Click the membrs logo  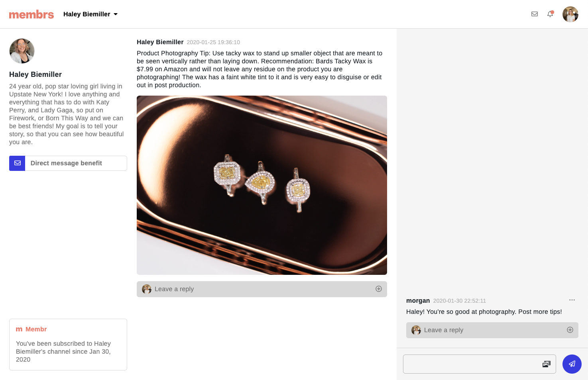pos(31,14)
